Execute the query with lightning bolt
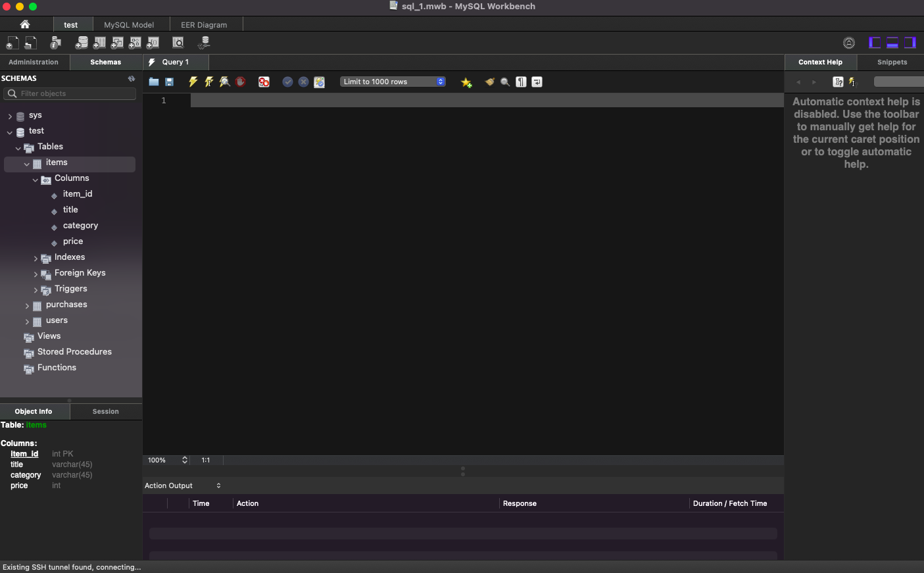Viewport: 924px width, 573px height. (193, 82)
